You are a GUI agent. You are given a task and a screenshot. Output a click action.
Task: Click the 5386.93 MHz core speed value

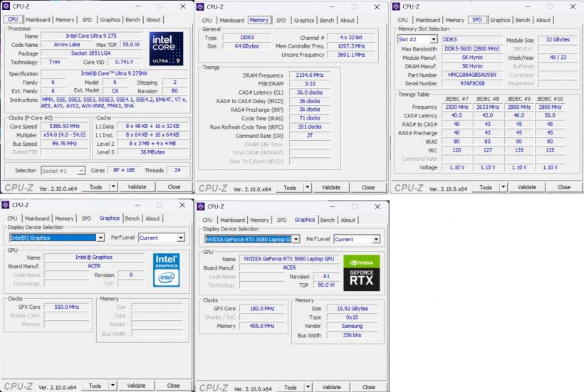tap(64, 126)
